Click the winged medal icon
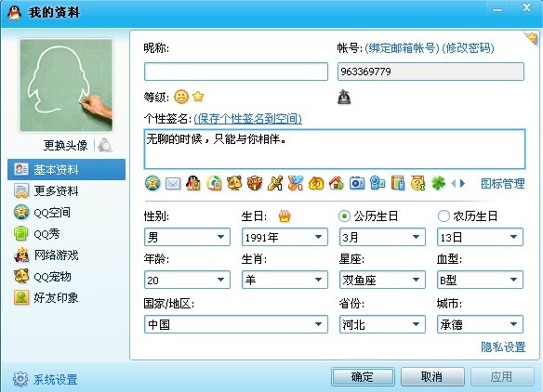Viewport: 543px width, 392px height. tap(296, 183)
